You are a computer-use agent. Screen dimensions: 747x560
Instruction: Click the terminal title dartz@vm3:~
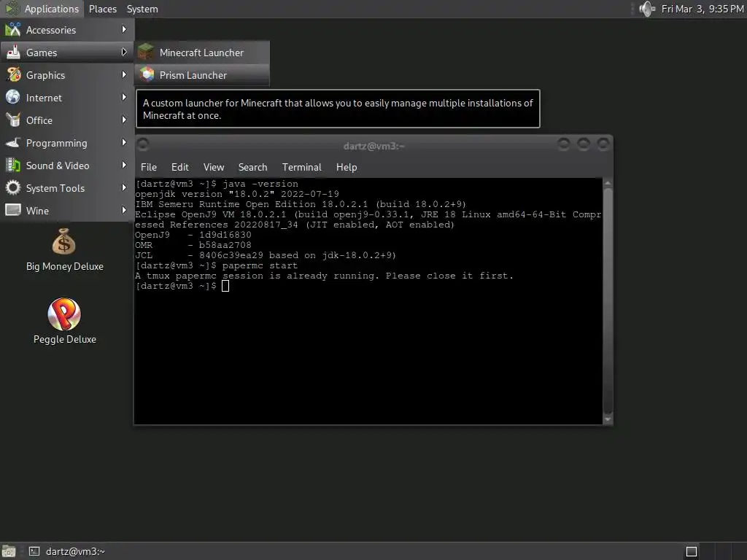click(x=374, y=146)
